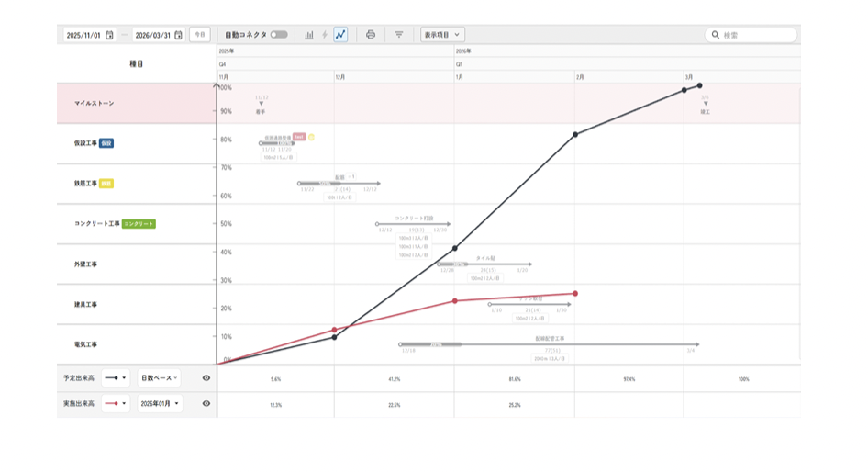Click the printer icon

coord(371,35)
